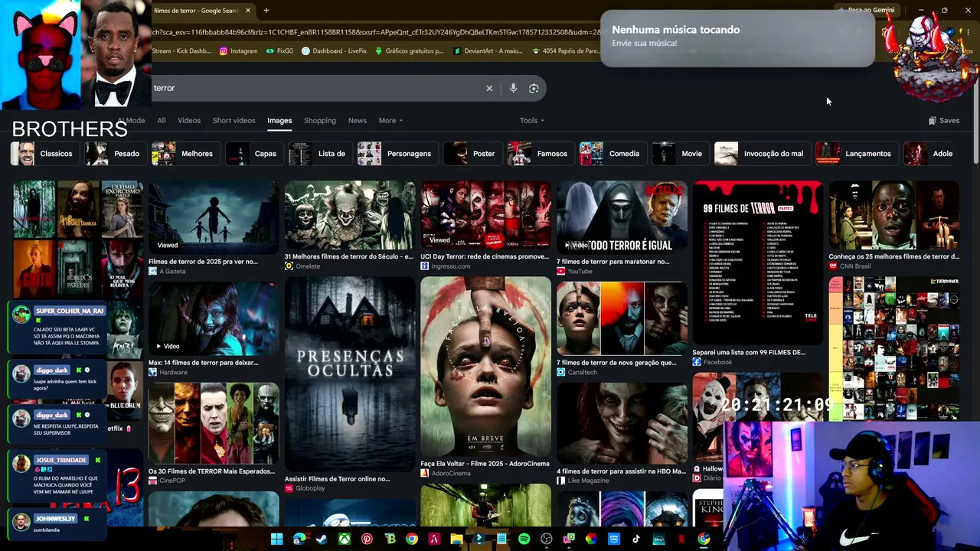Viewport: 980px width, 551px height.
Task: Expand the Tools dropdown
Action: click(532, 120)
